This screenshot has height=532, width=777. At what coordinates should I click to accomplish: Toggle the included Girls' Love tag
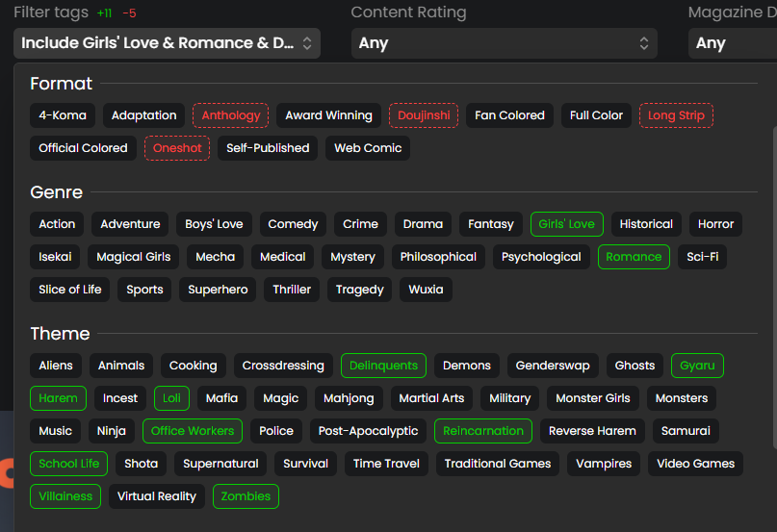pos(567,224)
